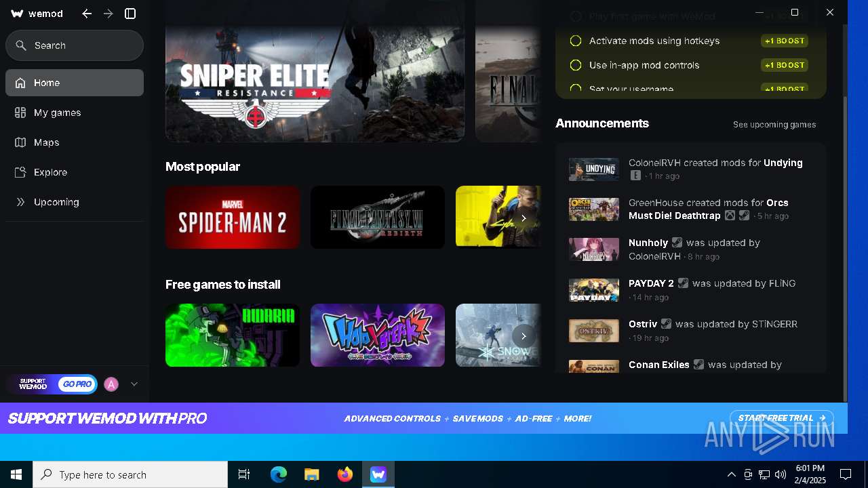
Task: Open Explore in sidebar
Action: [x=75, y=172]
